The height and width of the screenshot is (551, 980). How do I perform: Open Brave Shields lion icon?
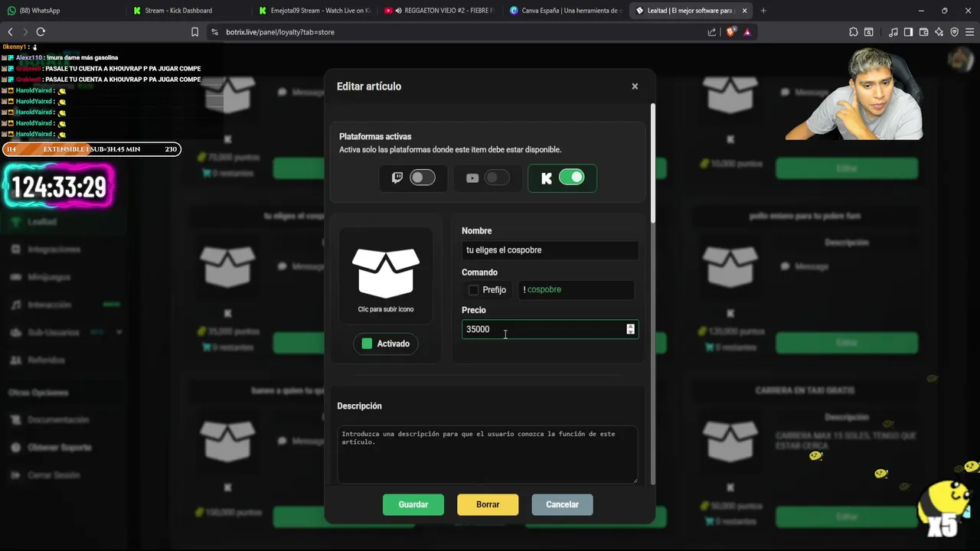tap(730, 32)
